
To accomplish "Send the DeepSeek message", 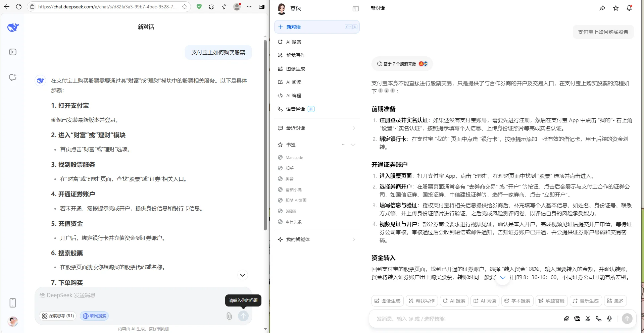I will 243,316.
